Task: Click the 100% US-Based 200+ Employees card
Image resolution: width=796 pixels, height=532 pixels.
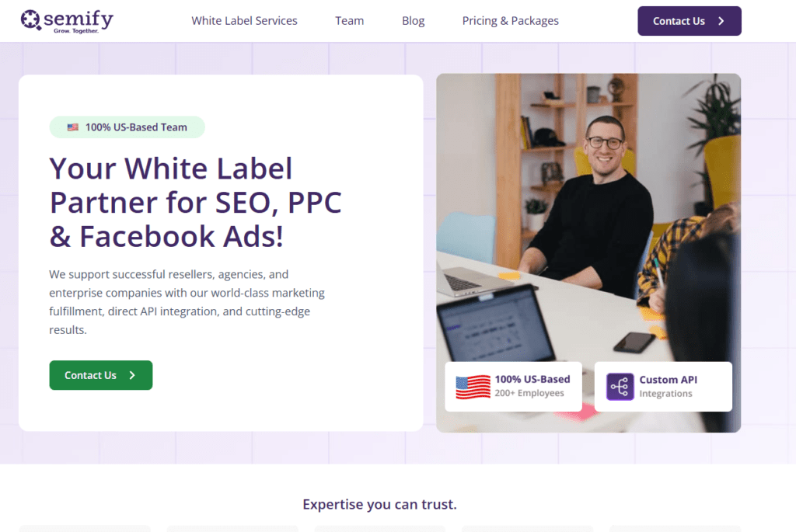Action: coord(513,387)
